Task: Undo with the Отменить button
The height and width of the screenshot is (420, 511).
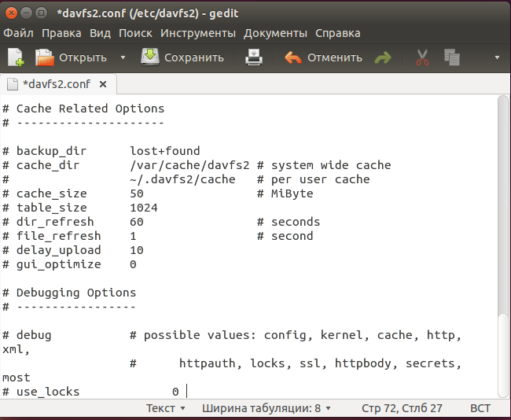Action: point(323,57)
